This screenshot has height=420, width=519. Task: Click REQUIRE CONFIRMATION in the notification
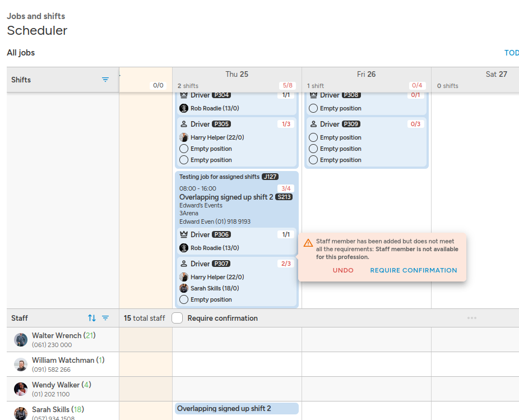click(x=414, y=270)
